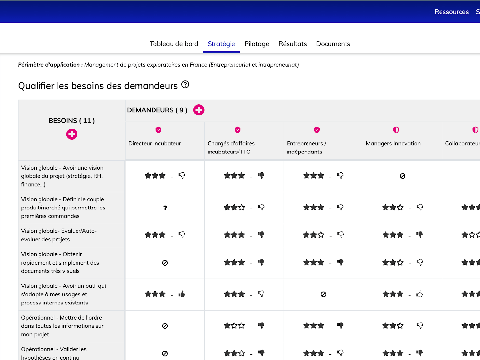Click thumbs-down in évaluer/Auto-évaluer row, Chargés d'affaires
The width and height of the screenshot is (480, 360).
coord(261,235)
